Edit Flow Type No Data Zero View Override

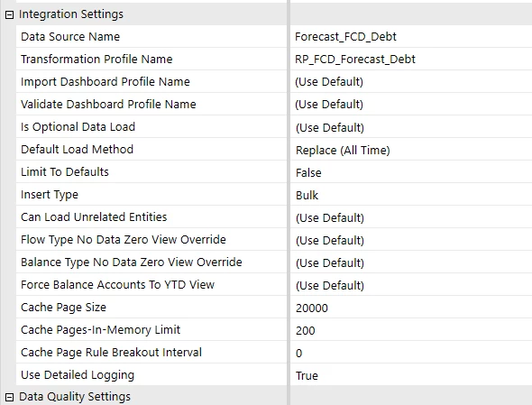pos(411,240)
